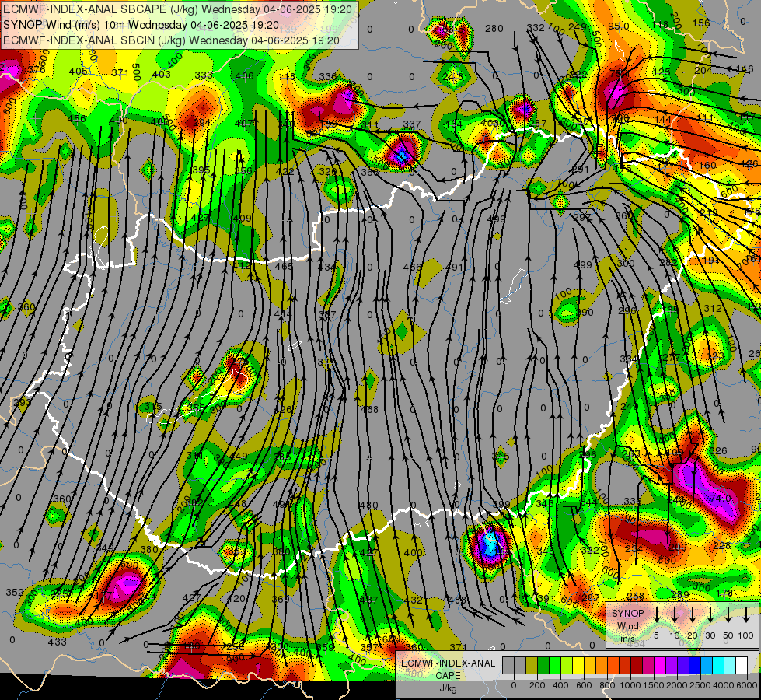This screenshot has width=761, height=700.
Task: Pick the dark green CAPE legend swatch
Action: [x=543, y=665]
